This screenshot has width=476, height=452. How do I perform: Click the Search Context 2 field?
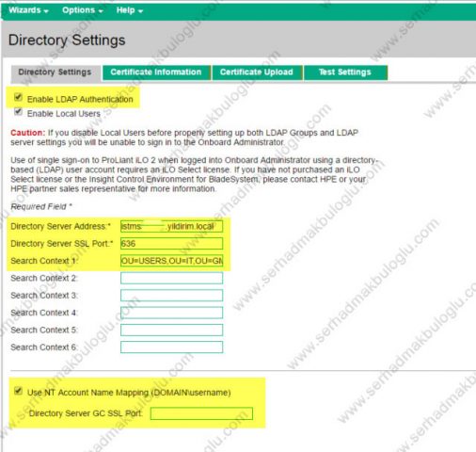(171, 278)
